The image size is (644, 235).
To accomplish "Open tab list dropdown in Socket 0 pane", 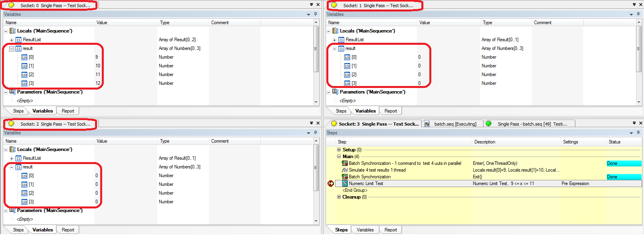I will pyautogui.click(x=311, y=5).
